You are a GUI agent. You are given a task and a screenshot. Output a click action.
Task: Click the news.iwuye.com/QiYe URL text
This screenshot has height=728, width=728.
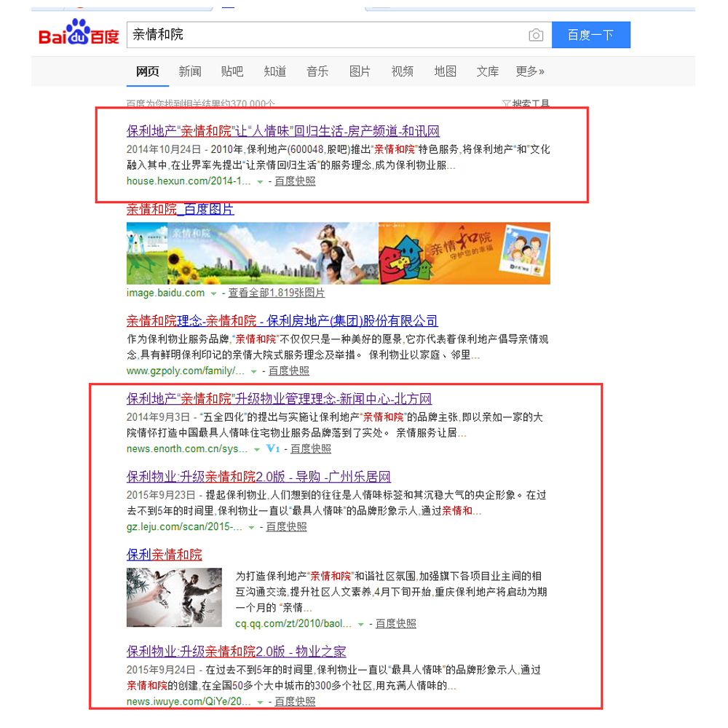pos(189,702)
